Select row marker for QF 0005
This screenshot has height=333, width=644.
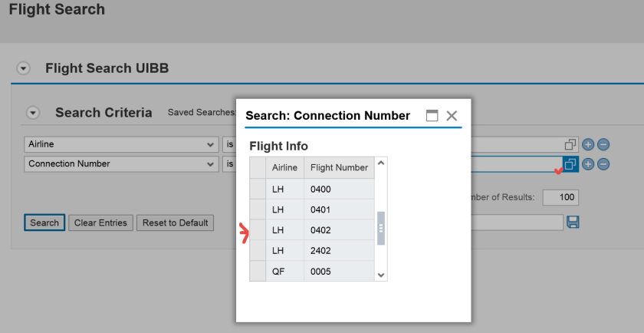click(x=258, y=271)
